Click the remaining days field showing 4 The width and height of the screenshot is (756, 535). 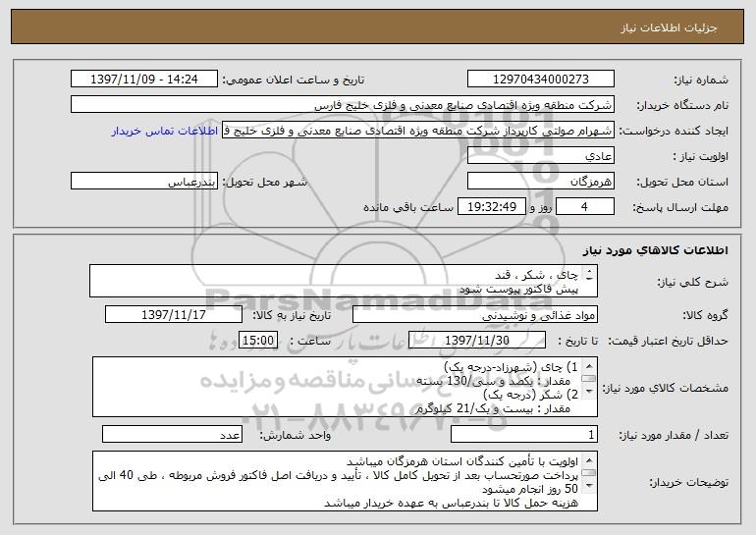click(x=585, y=207)
